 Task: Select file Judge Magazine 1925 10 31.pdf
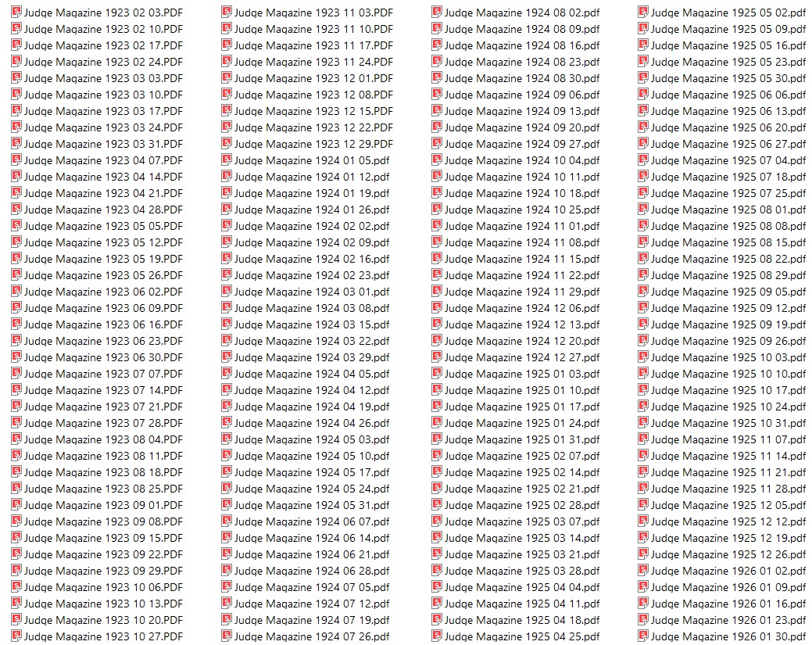pyautogui.click(x=722, y=423)
